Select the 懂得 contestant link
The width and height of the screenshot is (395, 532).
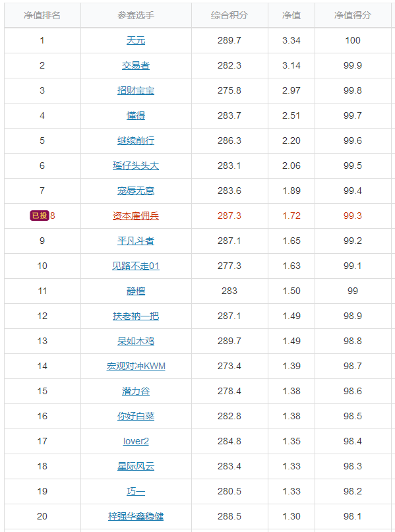click(x=136, y=116)
